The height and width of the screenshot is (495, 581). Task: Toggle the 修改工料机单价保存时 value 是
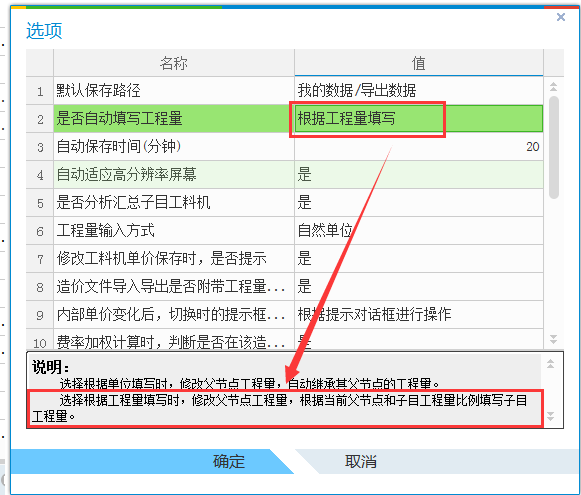(419, 258)
